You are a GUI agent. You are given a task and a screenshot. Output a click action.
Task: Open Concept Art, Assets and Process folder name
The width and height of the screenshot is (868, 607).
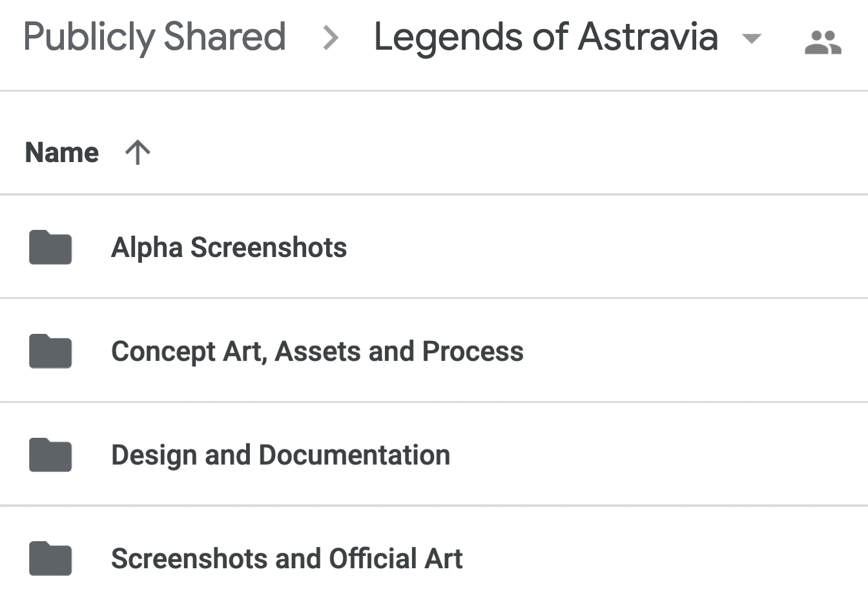click(x=317, y=351)
